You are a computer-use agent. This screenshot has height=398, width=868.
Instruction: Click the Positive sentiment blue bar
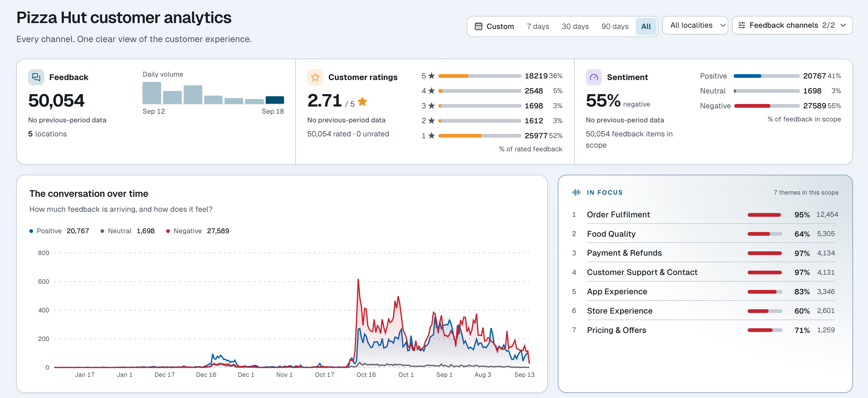tap(747, 76)
